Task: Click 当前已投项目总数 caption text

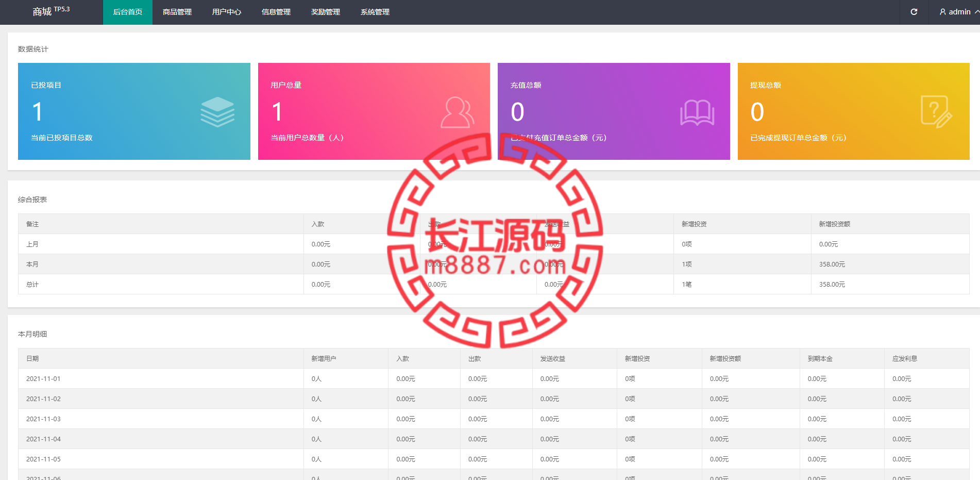Action: (62, 138)
